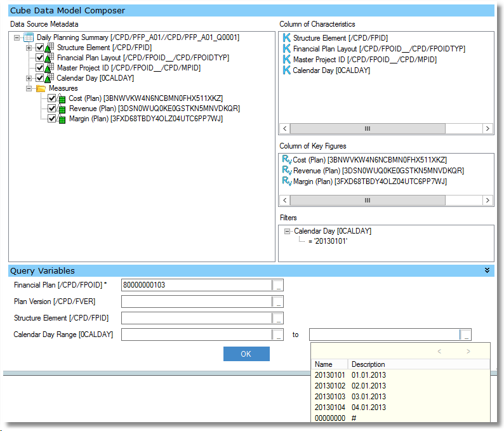Click the Financial Plan Layout dimension icon in tree
Screen dimensions: 504x431
[49, 58]
